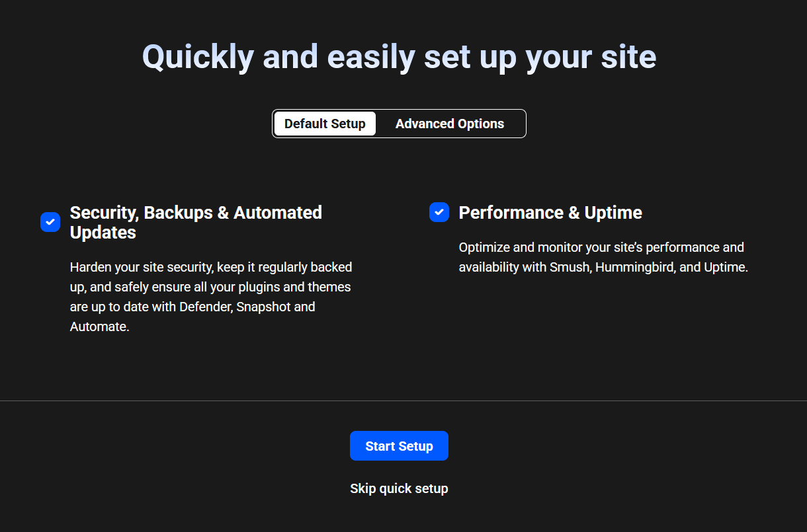Click the Skip quick setup link
Image resolution: width=807 pixels, height=532 pixels.
point(399,488)
